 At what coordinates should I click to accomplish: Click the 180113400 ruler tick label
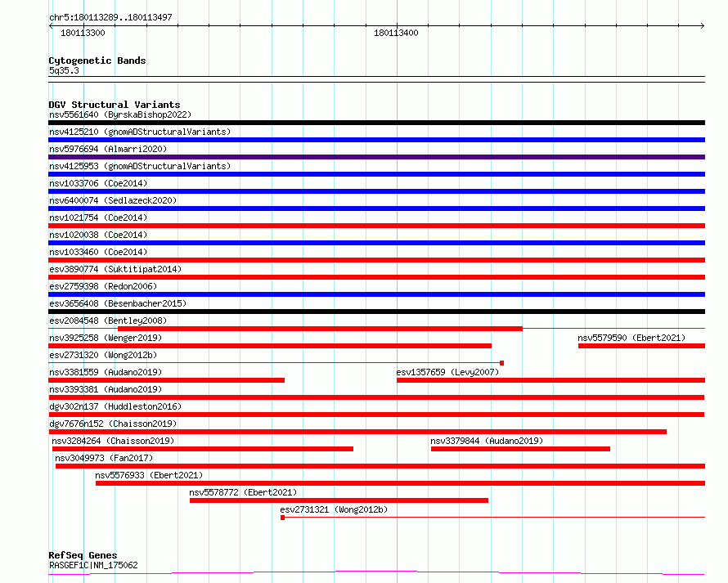tap(396, 33)
